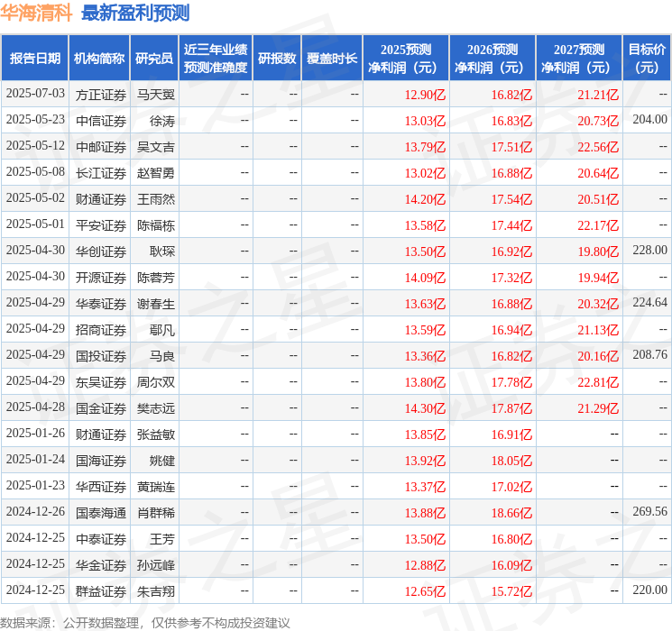This screenshot has height=631, width=672.
Task: Select the date cell 2025-07-03
Action: tap(35, 94)
